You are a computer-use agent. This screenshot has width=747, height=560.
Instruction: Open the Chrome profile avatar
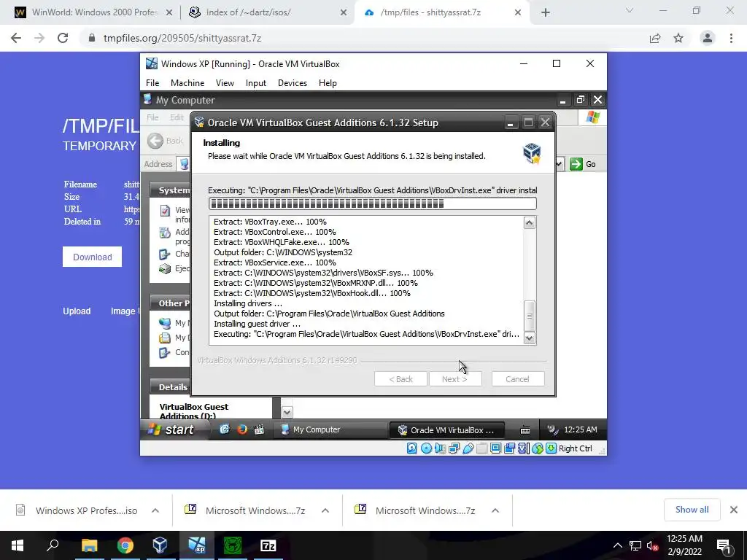point(708,38)
